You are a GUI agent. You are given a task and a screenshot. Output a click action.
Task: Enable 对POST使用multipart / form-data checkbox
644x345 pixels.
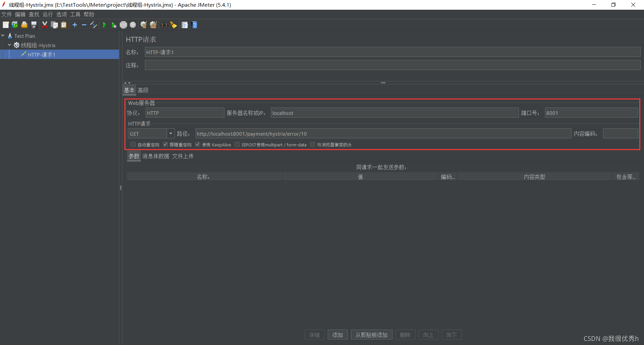(237, 145)
